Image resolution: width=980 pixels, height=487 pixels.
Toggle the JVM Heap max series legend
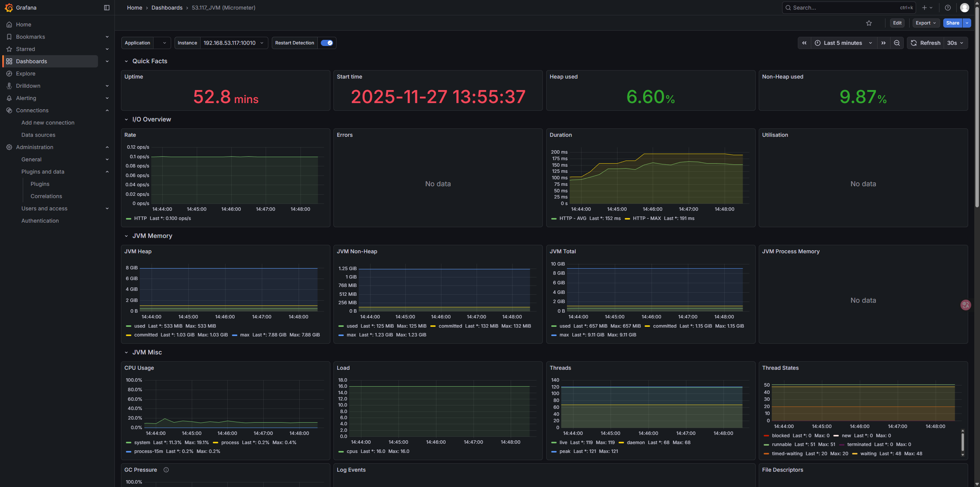244,335
